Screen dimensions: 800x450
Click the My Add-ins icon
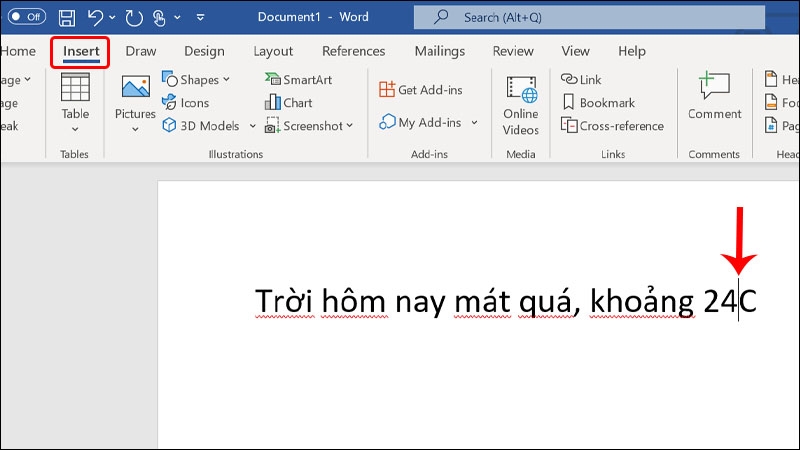point(387,121)
